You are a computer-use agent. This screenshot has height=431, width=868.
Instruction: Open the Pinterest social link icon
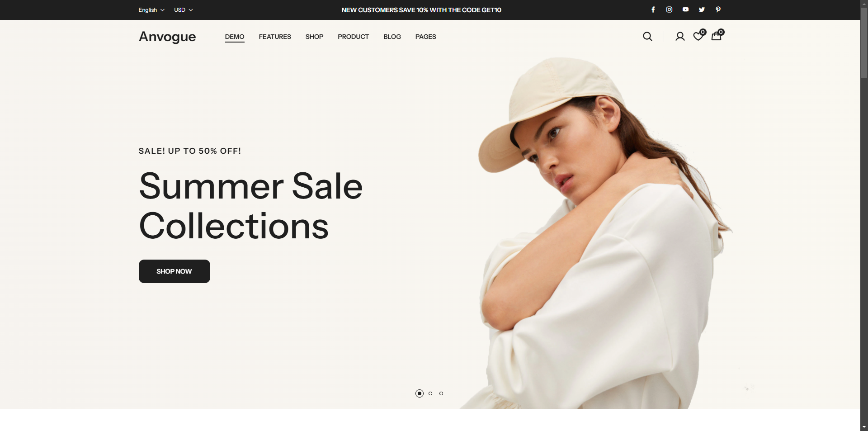718,9
